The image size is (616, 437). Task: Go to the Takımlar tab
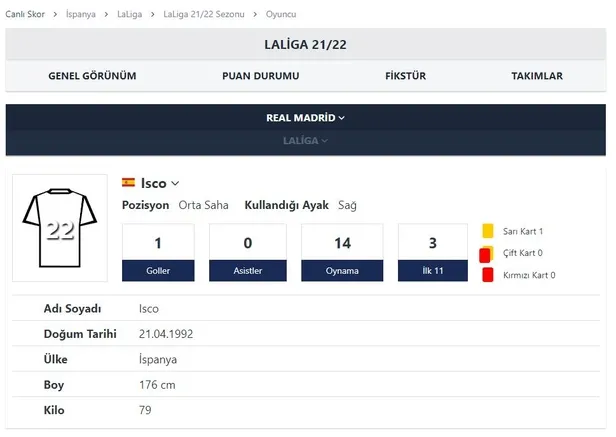536,76
